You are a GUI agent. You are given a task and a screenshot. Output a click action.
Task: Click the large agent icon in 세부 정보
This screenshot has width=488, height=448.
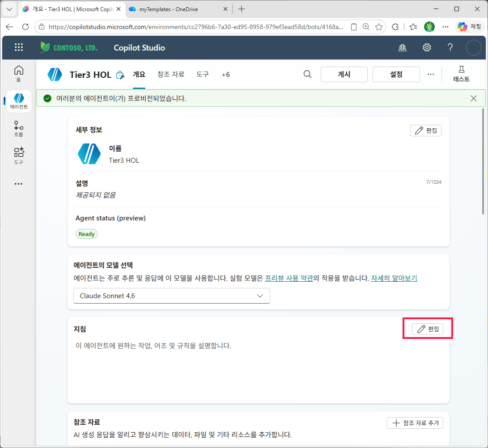(89, 154)
